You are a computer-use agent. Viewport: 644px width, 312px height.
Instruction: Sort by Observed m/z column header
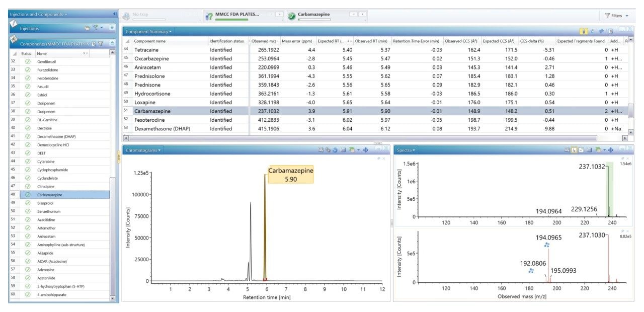tap(264, 41)
